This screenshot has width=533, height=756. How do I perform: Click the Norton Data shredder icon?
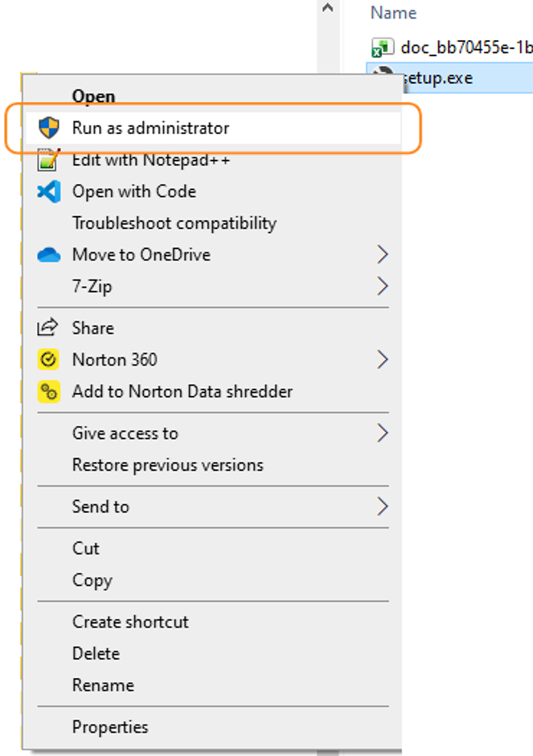point(49,392)
